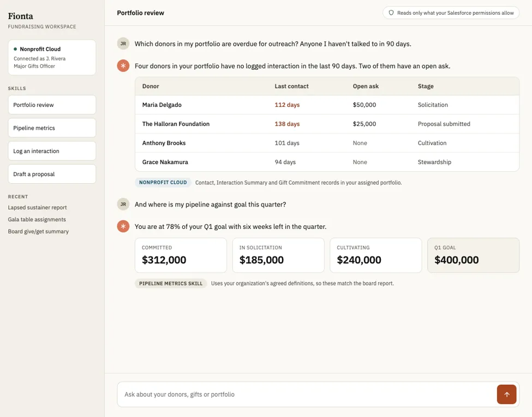This screenshot has height=417, width=532.
Task: Click the 112 days last contact value
Action: click(x=287, y=105)
